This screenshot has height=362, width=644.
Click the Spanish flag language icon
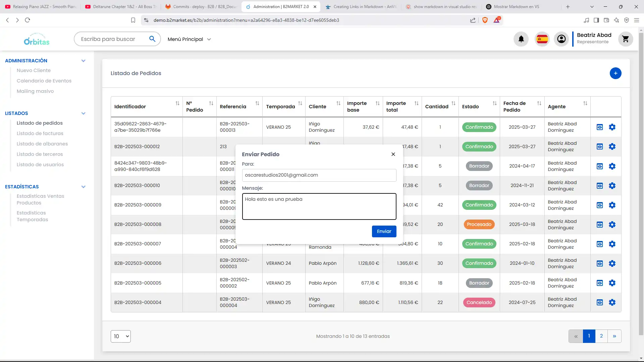pyautogui.click(x=542, y=39)
